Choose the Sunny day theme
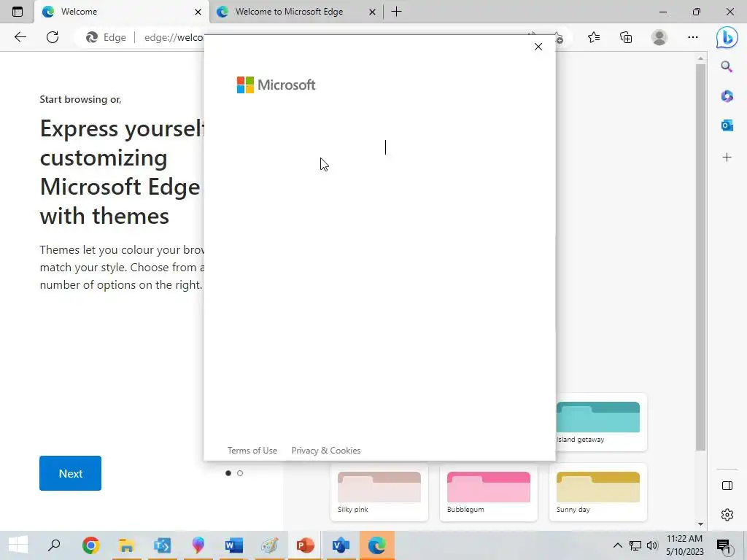747x560 pixels. (x=598, y=492)
